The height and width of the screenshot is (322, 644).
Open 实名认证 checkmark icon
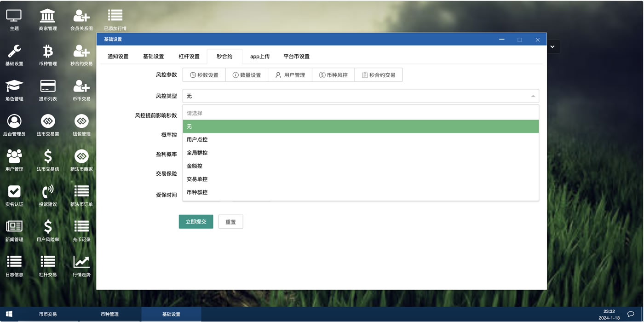(x=14, y=196)
